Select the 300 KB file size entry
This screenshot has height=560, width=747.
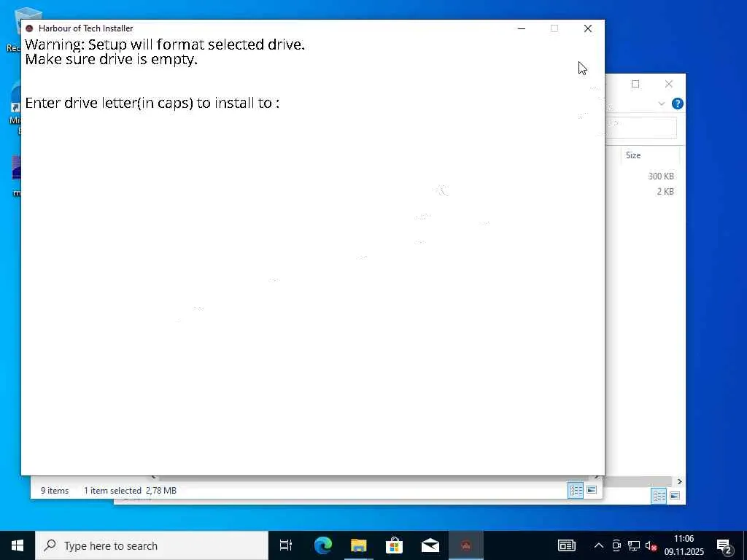[x=661, y=176]
